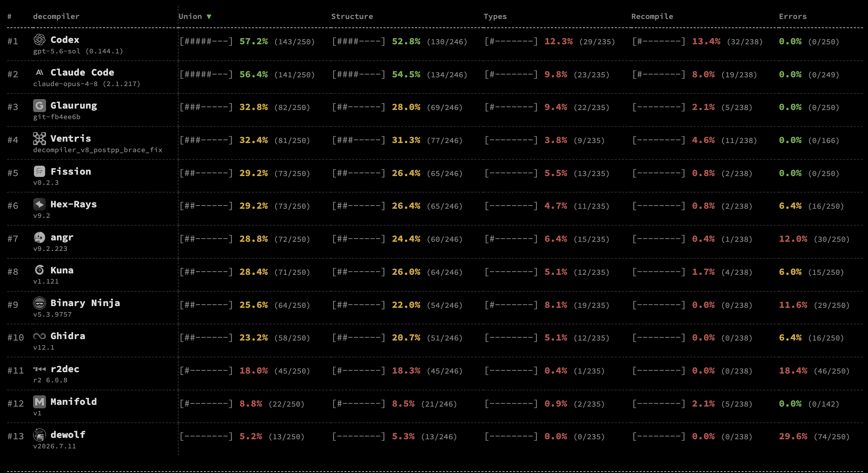The image size is (868, 473).
Task: Click r2dec version text r2 6.0.8
Action: click(50, 380)
